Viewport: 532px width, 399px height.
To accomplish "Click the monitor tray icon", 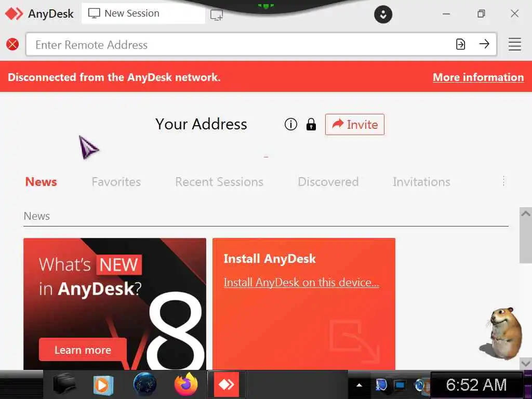I will (x=400, y=385).
